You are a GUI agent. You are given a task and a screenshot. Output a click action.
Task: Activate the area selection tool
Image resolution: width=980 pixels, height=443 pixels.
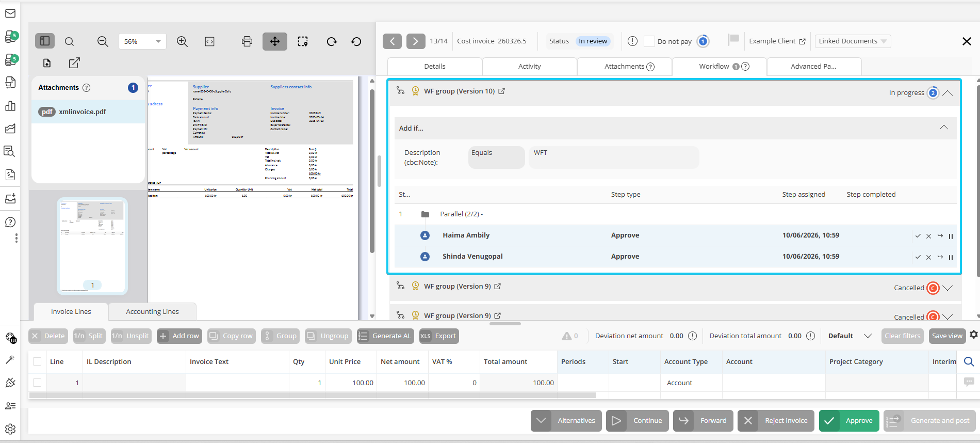303,41
